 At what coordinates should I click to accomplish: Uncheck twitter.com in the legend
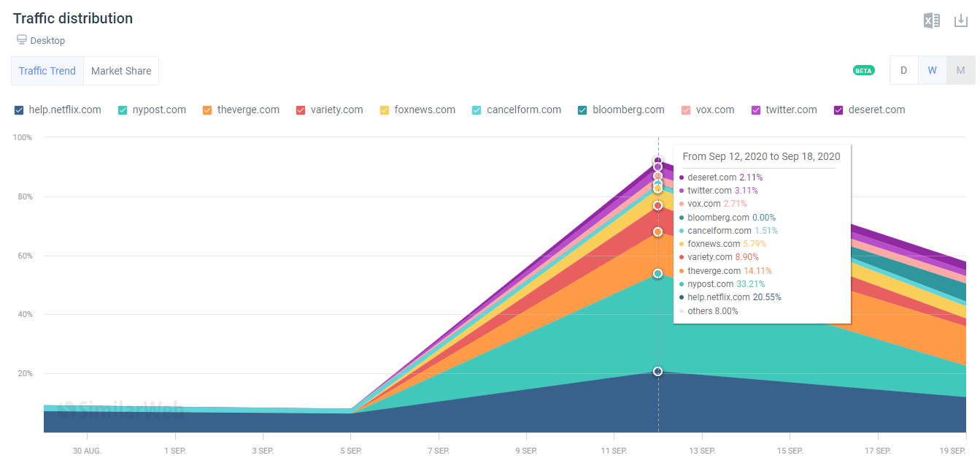tap(756, 110)
